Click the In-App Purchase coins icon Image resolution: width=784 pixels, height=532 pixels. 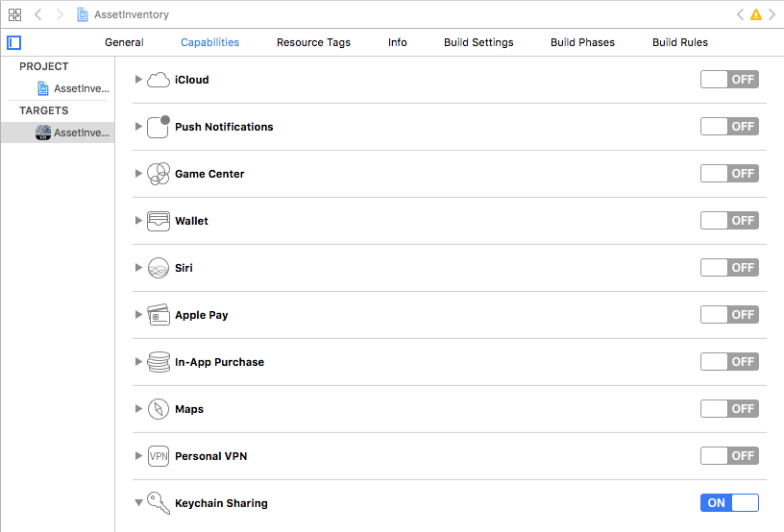point(158,362)
